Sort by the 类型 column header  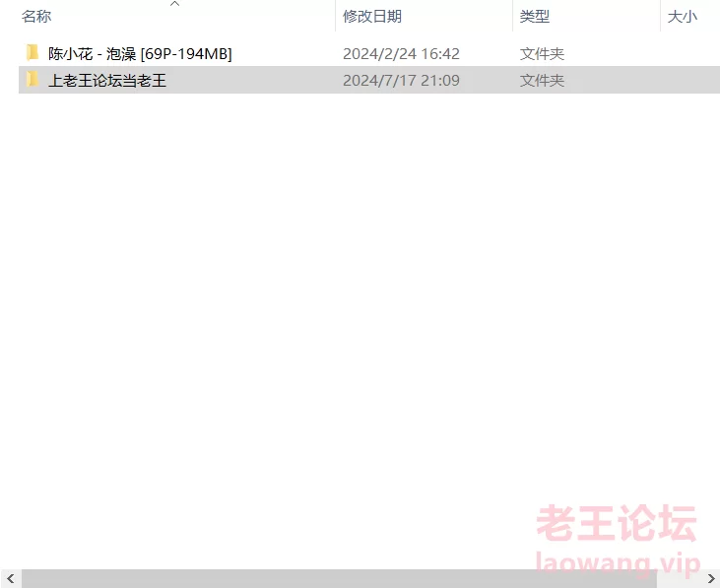pyautogui.click(x=535, y=17)
